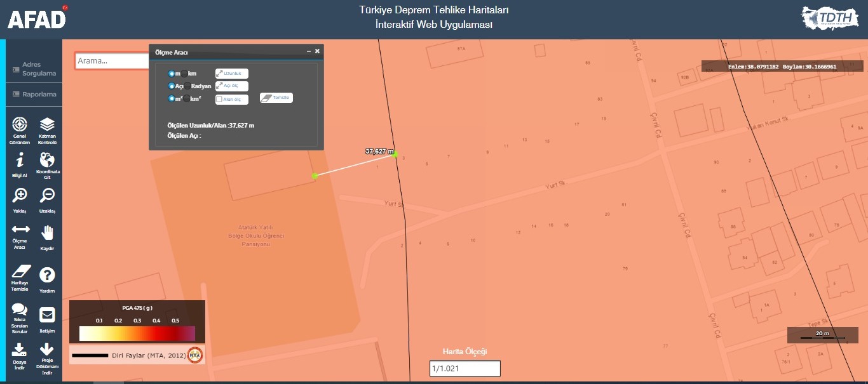Click Temizle to clear measurements
Image resolution: width=868 pixels, height=384 pixels.
click(x=276, y=98)
